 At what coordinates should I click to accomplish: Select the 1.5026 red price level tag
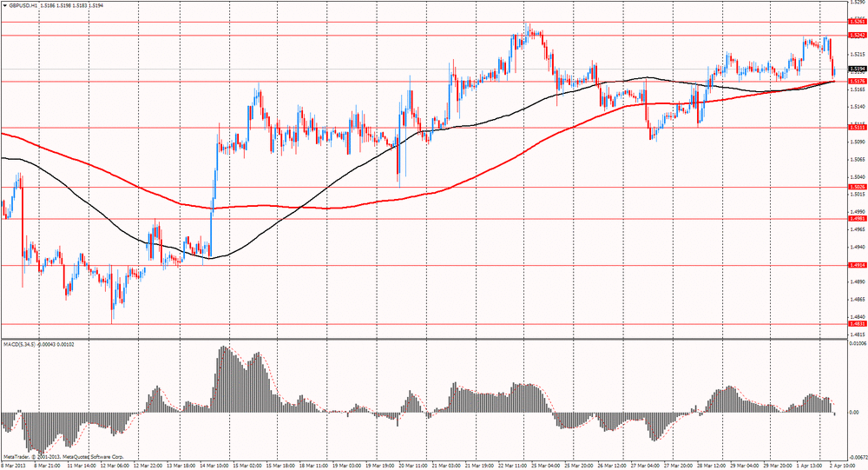pos(857,187)
